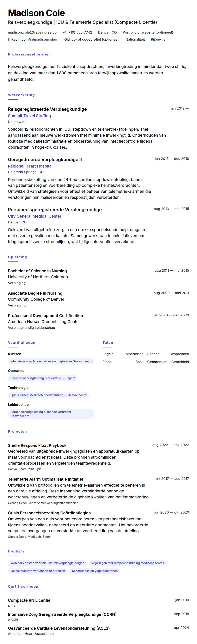Select the Certificeringen section heading
This screenshot has height=644, width=197.
coord(23,586)
